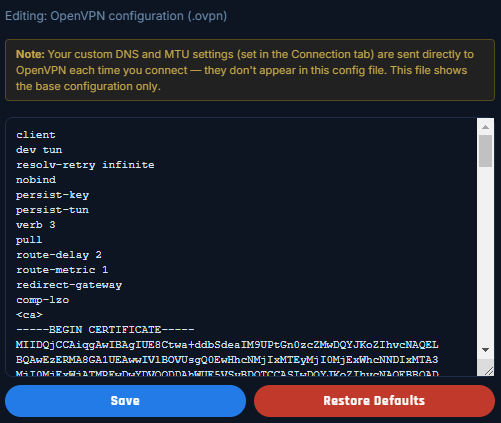Screen dimensions: 501x423
Task: Click the '<ca>' tag line
Action: click(x=29, y=315)
